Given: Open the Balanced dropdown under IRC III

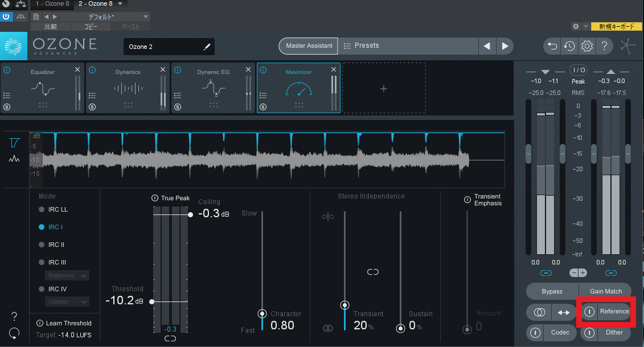Looking at the screenshot, I should [x=67, y=276].
